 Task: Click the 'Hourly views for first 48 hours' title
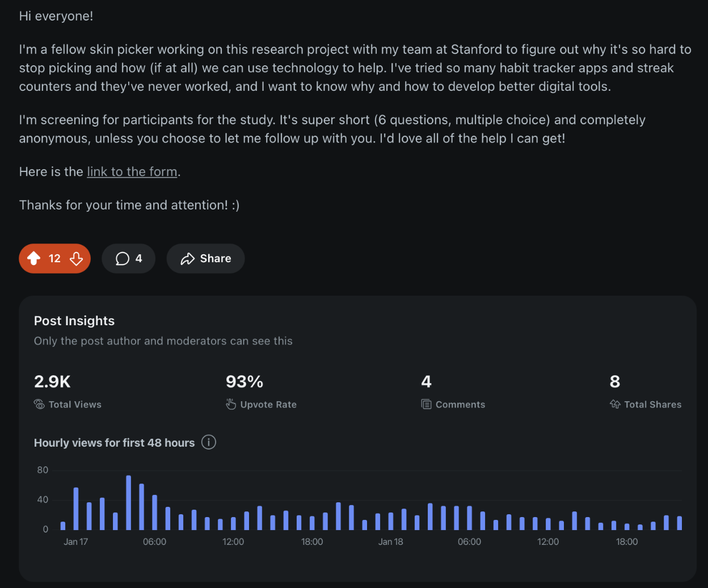(114, 443)
